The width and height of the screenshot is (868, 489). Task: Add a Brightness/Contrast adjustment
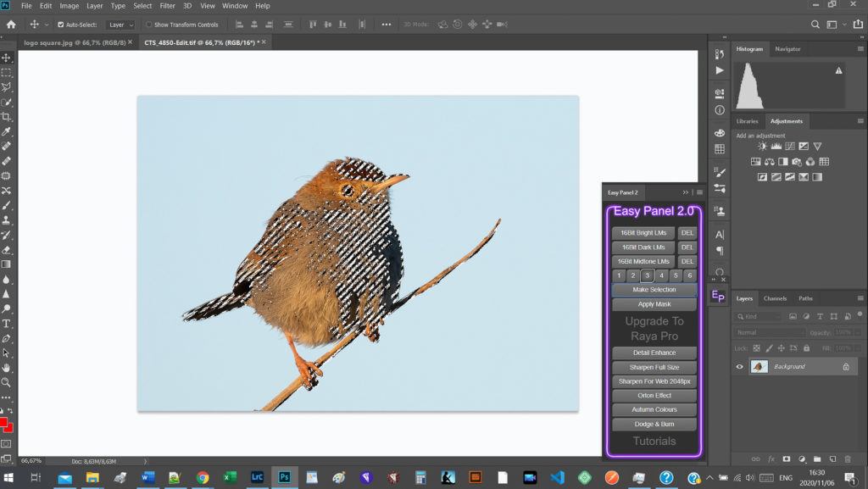(762, 147)
